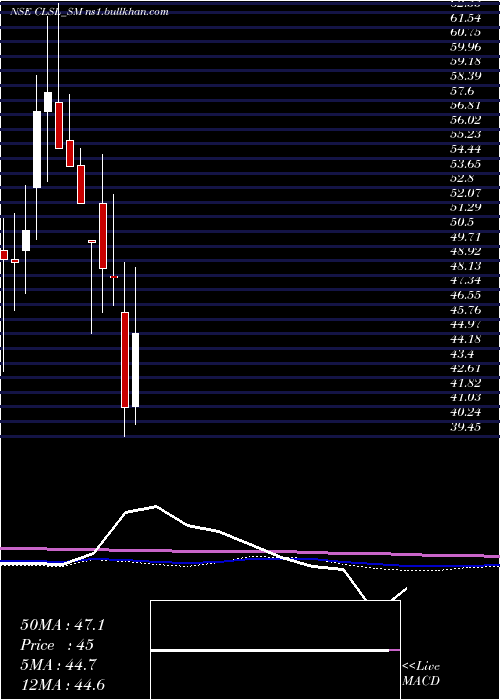Select the 41.82 price axis label
500x700 pixels.
(x=466, y=382)
